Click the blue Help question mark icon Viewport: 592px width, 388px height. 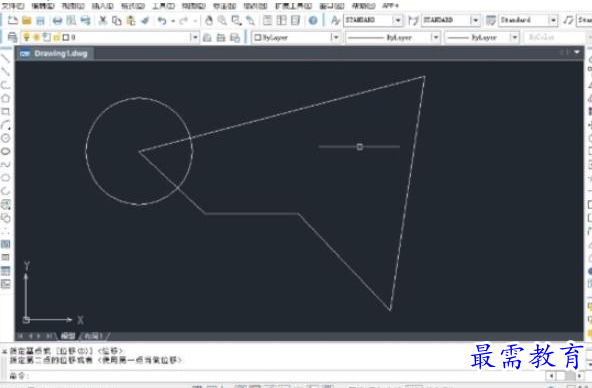pyautogui.click(x=313, y=20)
